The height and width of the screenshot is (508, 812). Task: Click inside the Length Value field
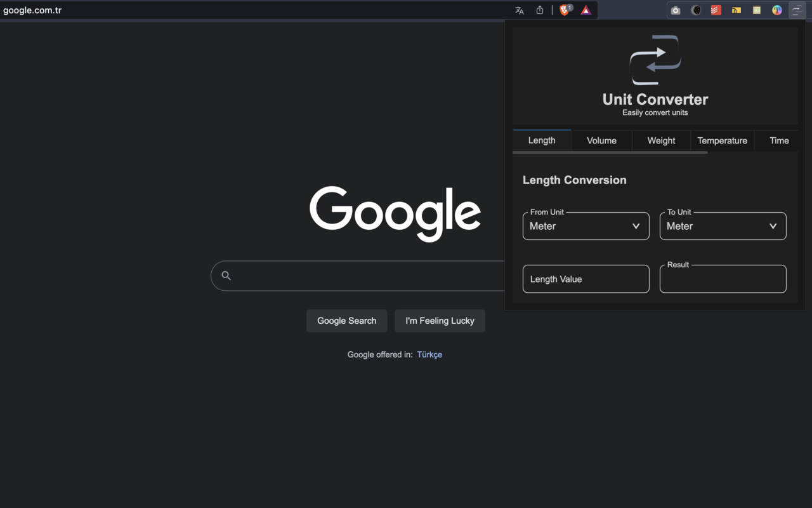coord(586,279)
